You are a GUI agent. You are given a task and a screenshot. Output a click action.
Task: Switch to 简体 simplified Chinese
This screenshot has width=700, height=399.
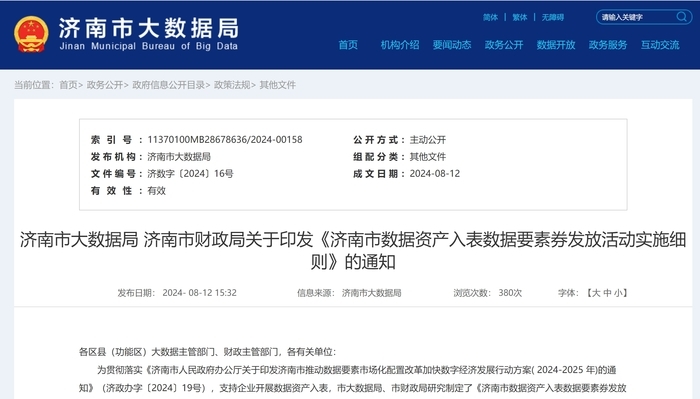490,17
